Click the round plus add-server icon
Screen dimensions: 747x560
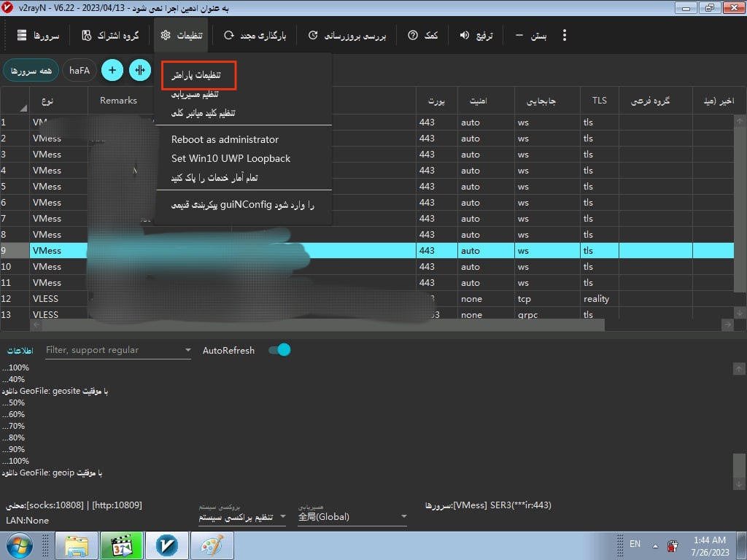(112, 71)
